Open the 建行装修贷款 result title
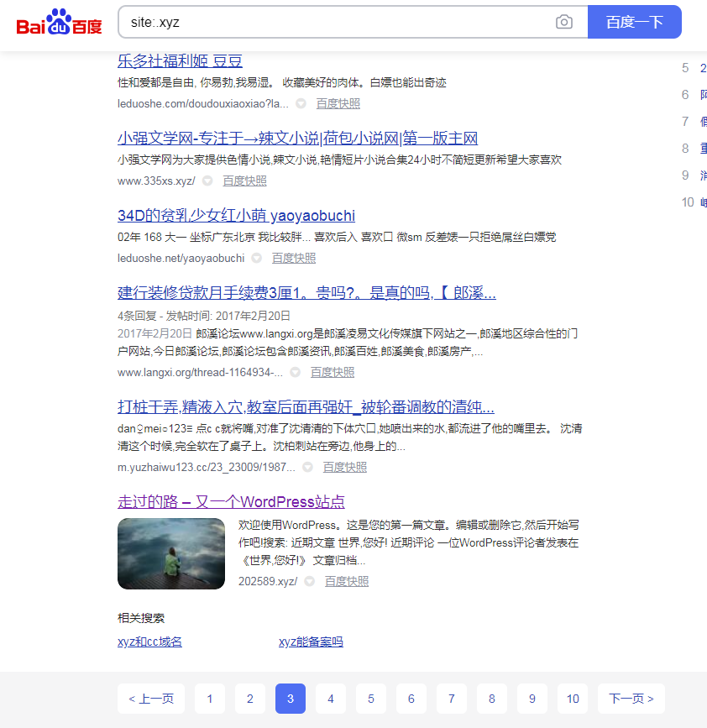 coord(306,293)
